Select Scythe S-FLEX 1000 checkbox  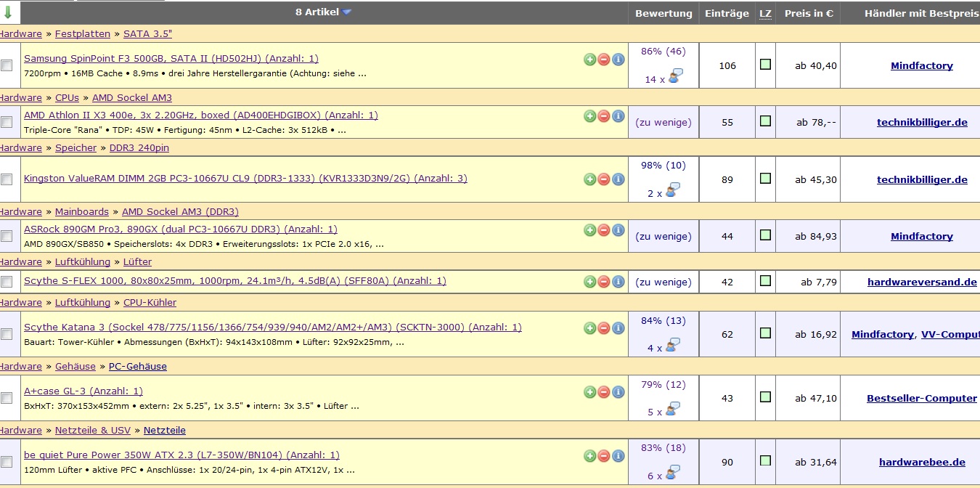pos(7,282)
